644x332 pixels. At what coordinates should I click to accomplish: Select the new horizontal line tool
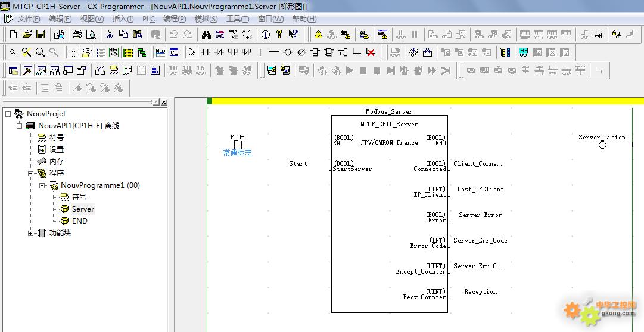pyautogui.click(x=274, y=52)
